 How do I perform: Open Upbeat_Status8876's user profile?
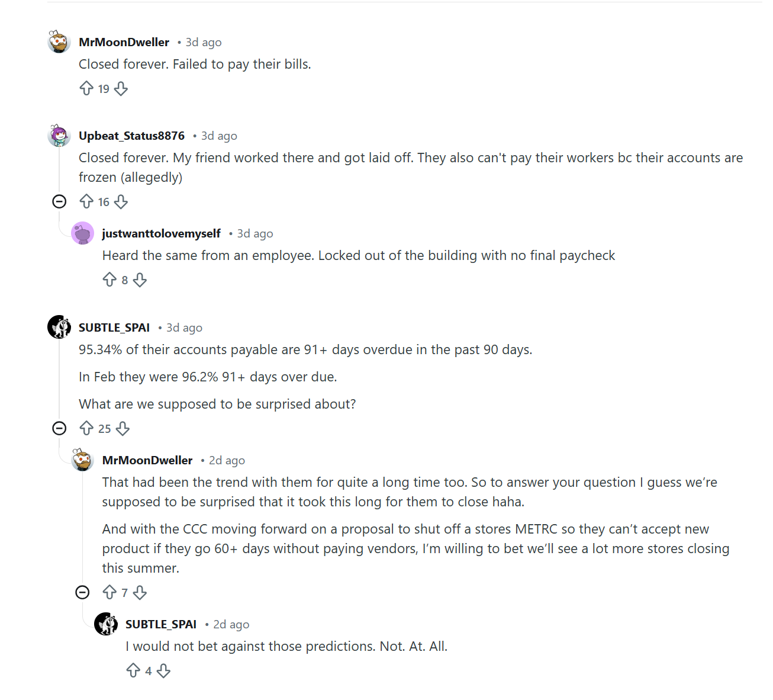(x=131, y=136)
